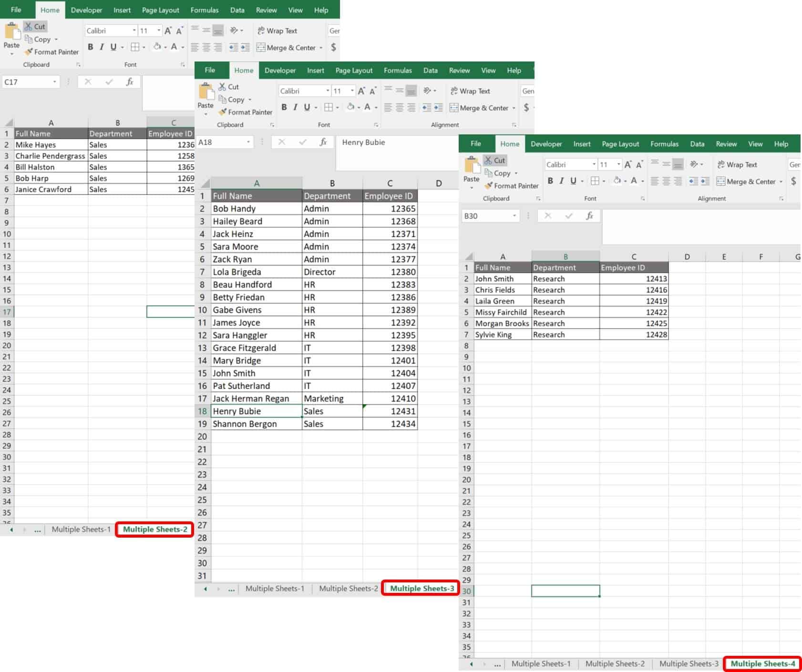Click the Enter checkmark in formula bar
Viewport: 802px width, 672px height.
(x=569, y=216)
